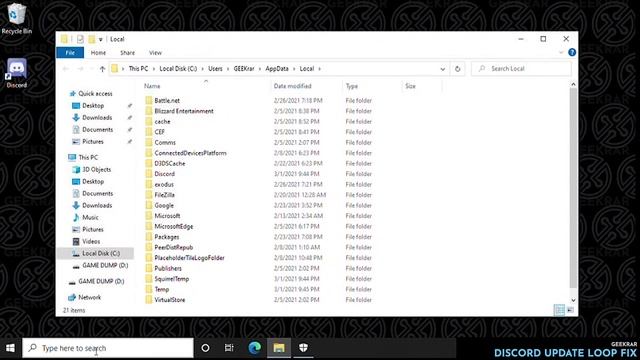The image size is (640, 360).
Task: Click AppData in the address bar
Action: [x=277, y=69]
